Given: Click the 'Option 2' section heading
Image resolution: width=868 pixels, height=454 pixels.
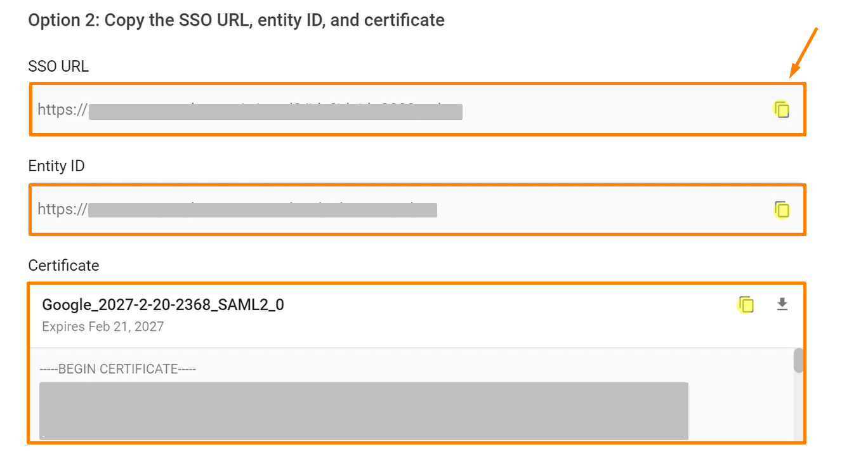Looking at the screenshot, I should pos(235,20).
